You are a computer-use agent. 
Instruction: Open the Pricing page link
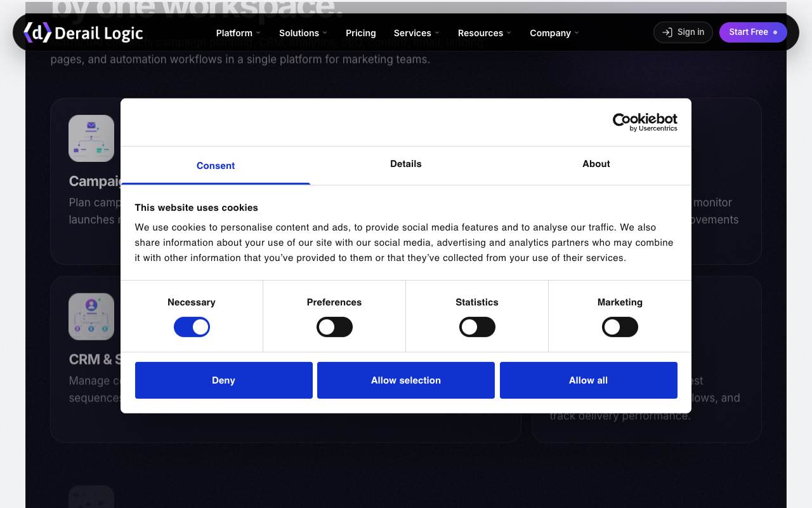pos(361,33)
